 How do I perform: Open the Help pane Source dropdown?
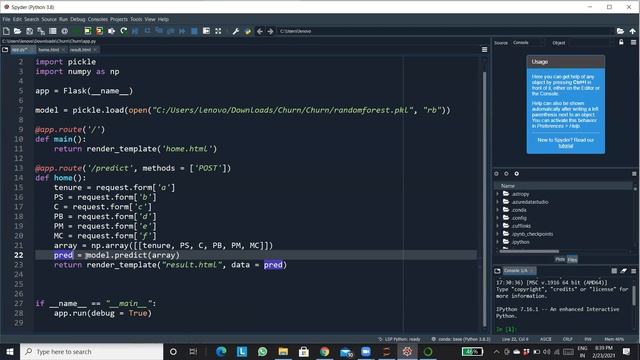pyautogui.click(x=528, y=42)
